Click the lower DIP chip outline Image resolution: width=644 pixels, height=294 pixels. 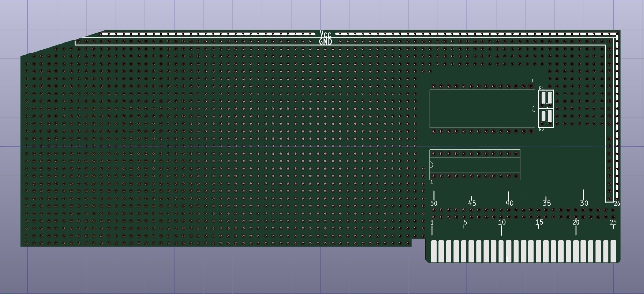475,165
